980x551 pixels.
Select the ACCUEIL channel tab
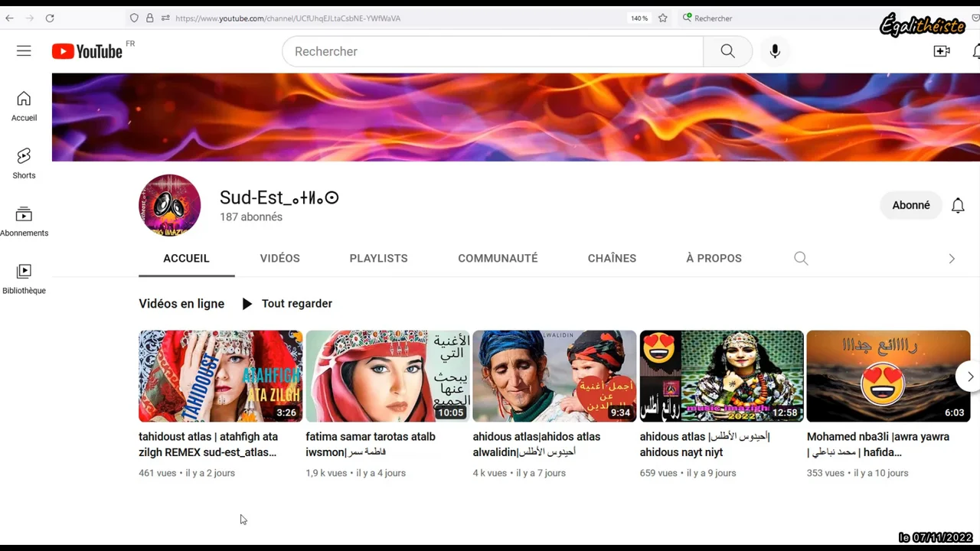186,259
